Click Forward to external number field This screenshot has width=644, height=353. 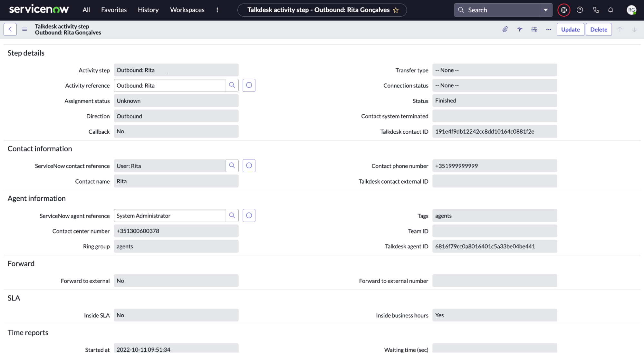[495, 281]
